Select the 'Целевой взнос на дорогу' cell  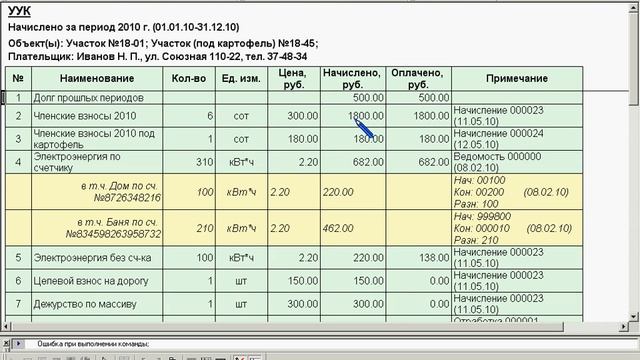point(97,281)
